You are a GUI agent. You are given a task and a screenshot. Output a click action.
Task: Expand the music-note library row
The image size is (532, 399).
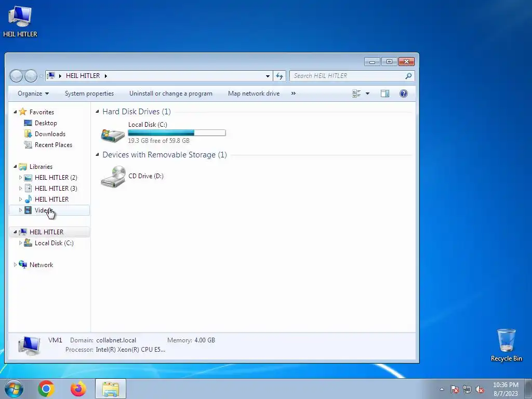pyautogui.click(x=20, y=199)
